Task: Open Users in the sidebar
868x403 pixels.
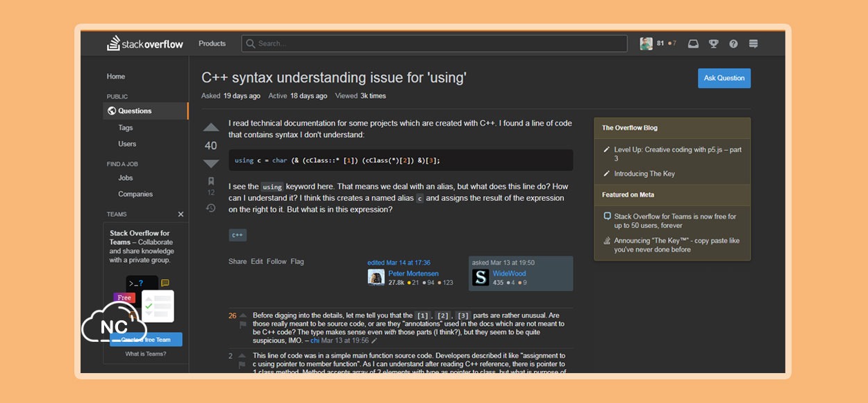Action: tap(127, 144)
